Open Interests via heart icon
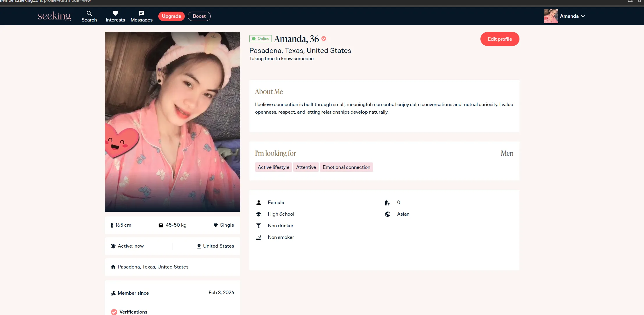This screenshot has width=644, height=315. click(115, 13)
